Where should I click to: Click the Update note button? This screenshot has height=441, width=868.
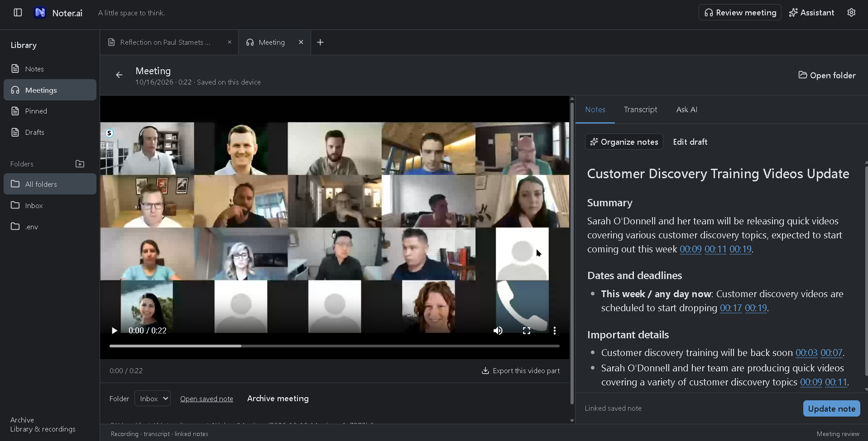coord(831,408)
